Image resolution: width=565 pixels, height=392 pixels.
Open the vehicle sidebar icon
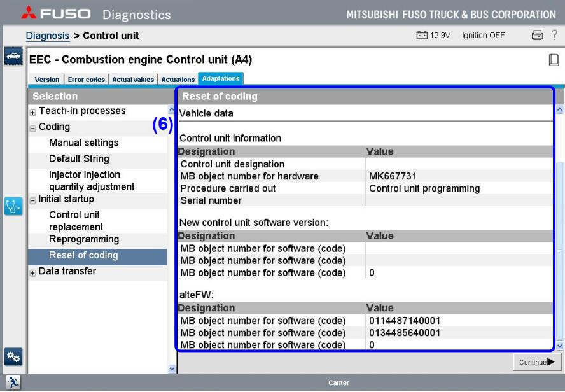(13, 56)
